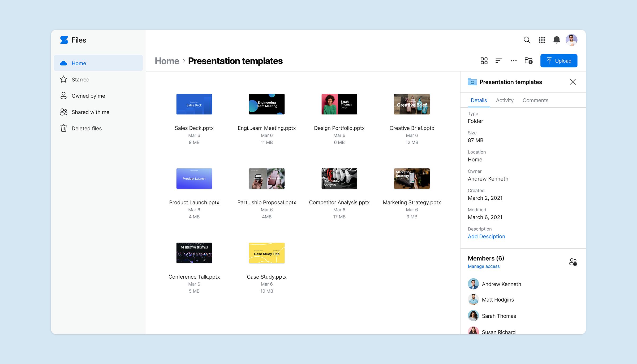Open Shared with me section
This screenshot has height=364, width=637.
pos(98,112)
